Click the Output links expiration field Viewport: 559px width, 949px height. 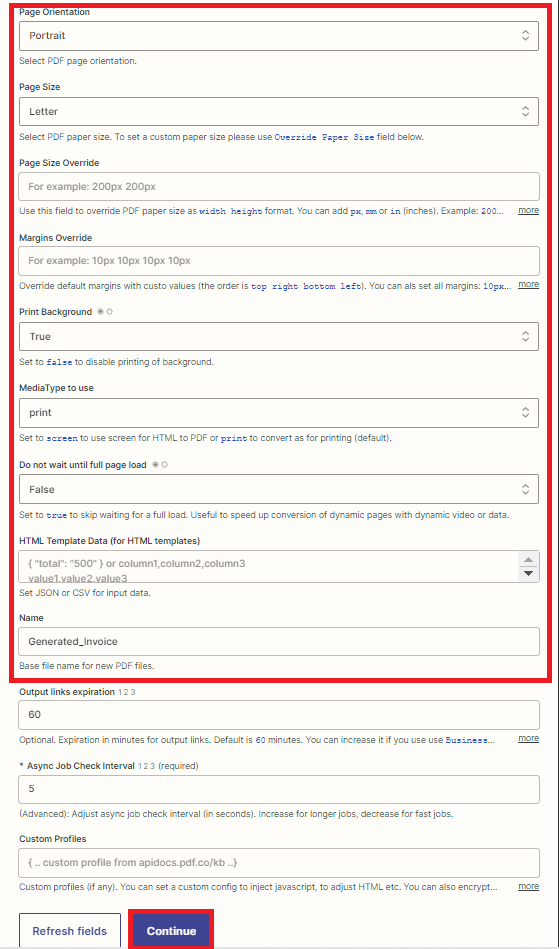[x=279, y=715]
